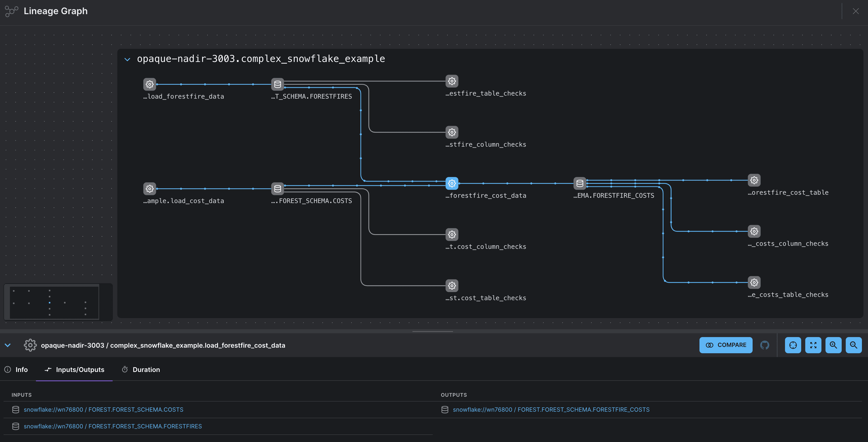Zoom out of the lineage graph
Screen dimensions: 868x442
[x=854, y=345]
